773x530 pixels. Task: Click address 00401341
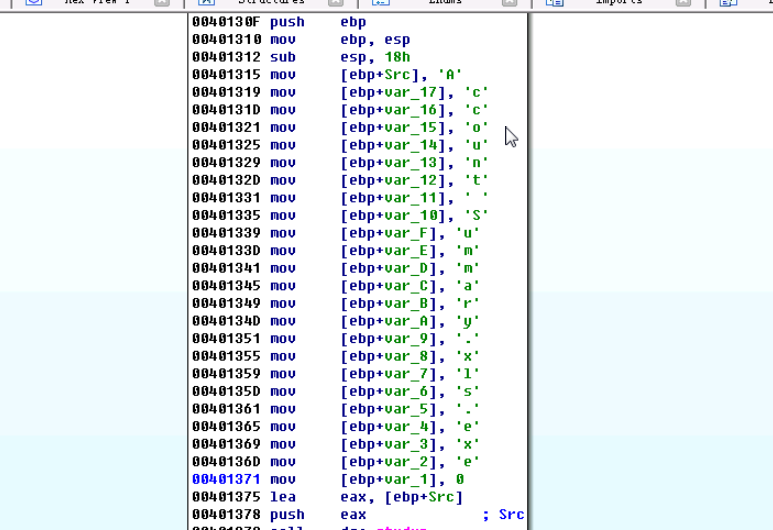pos(226,269)
